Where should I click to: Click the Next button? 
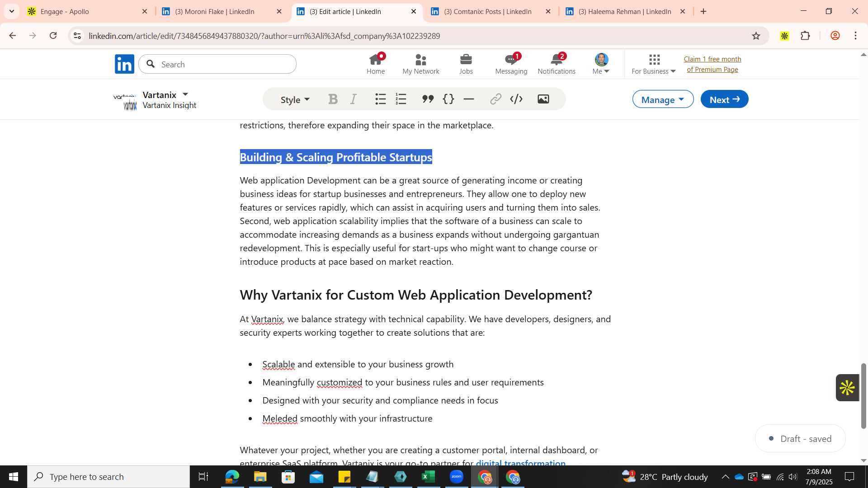[724, 99]
